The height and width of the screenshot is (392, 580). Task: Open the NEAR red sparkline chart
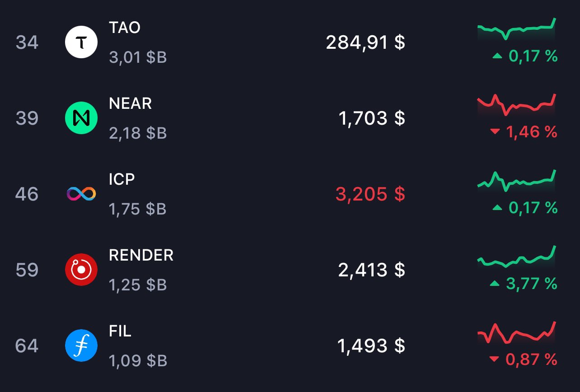[517, 105]
